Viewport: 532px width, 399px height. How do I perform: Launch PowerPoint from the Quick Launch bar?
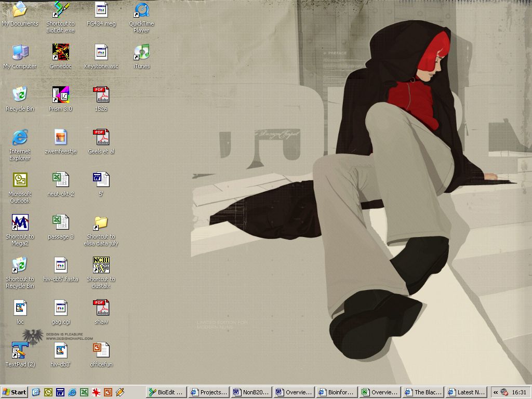pyautogui.click(x=108, y=392)
